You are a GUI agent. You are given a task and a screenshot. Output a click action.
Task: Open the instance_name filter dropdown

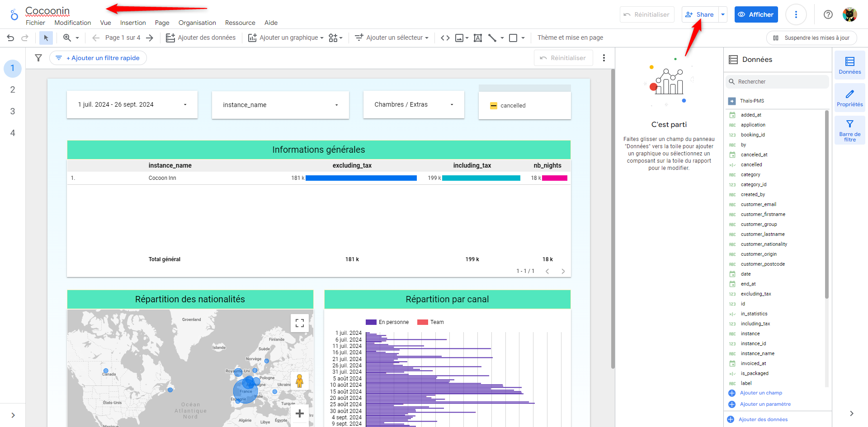click(280, 105)
